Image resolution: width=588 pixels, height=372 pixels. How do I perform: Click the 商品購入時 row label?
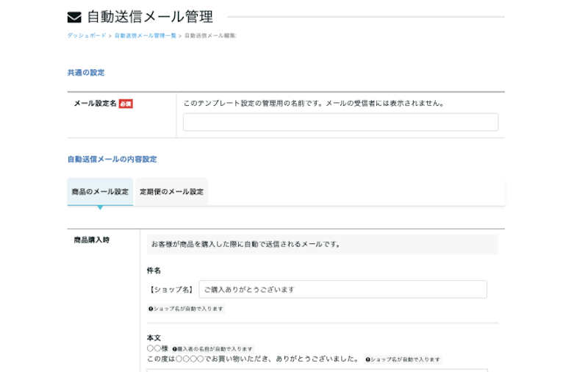(92, 240)
